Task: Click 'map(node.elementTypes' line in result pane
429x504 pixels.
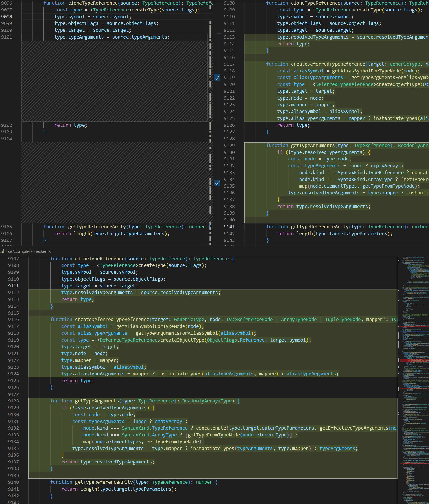Action: click(144, 442)
